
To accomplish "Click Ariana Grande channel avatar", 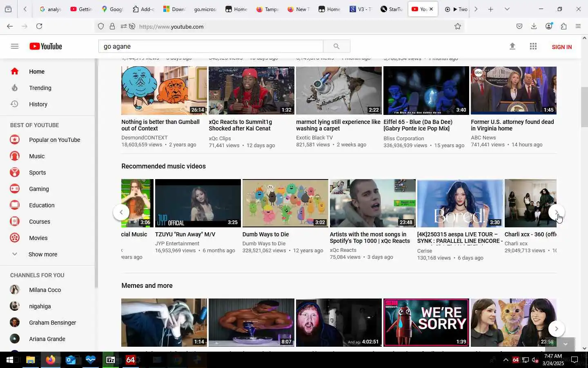I will tap(15, 339).
